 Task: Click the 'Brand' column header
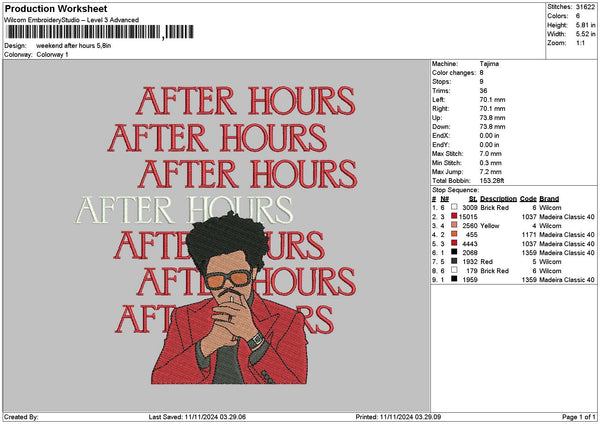549,199
